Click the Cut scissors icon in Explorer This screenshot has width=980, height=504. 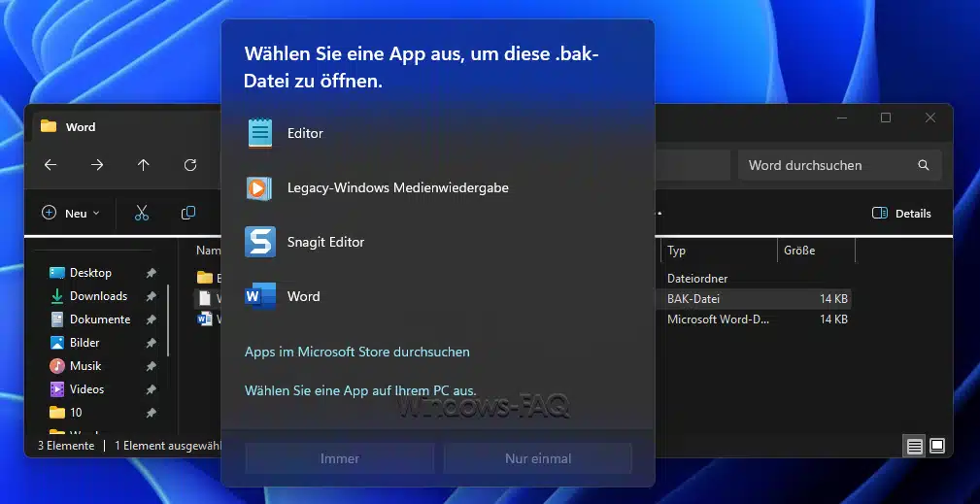point(142,214)
